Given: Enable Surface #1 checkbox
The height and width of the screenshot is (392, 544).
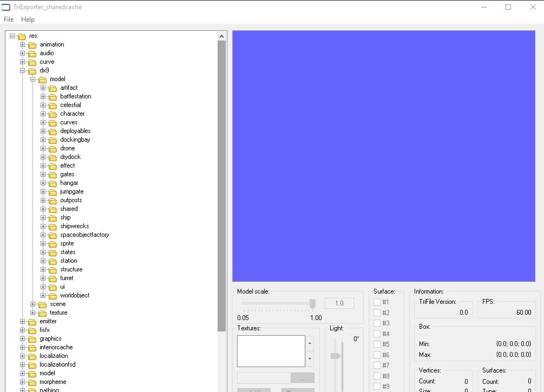Looking at the screenshot, I should 377,302.
